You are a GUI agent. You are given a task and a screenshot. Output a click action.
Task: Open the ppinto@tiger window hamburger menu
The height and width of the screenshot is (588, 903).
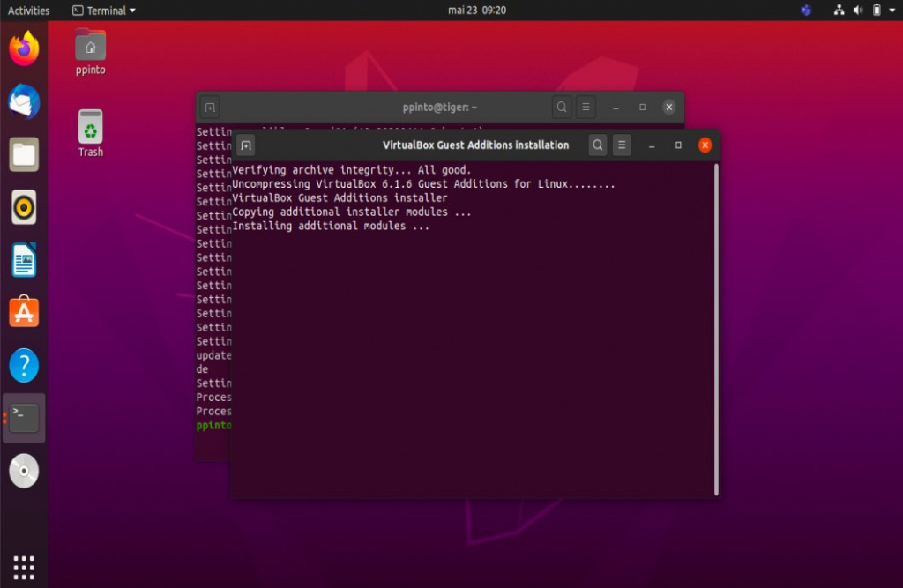coord(585,107)
